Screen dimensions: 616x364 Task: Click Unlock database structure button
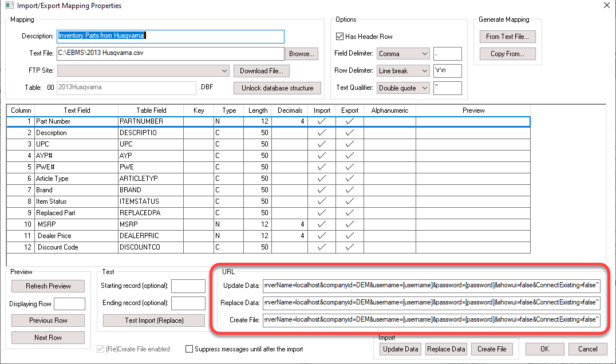tap(277, 88)
